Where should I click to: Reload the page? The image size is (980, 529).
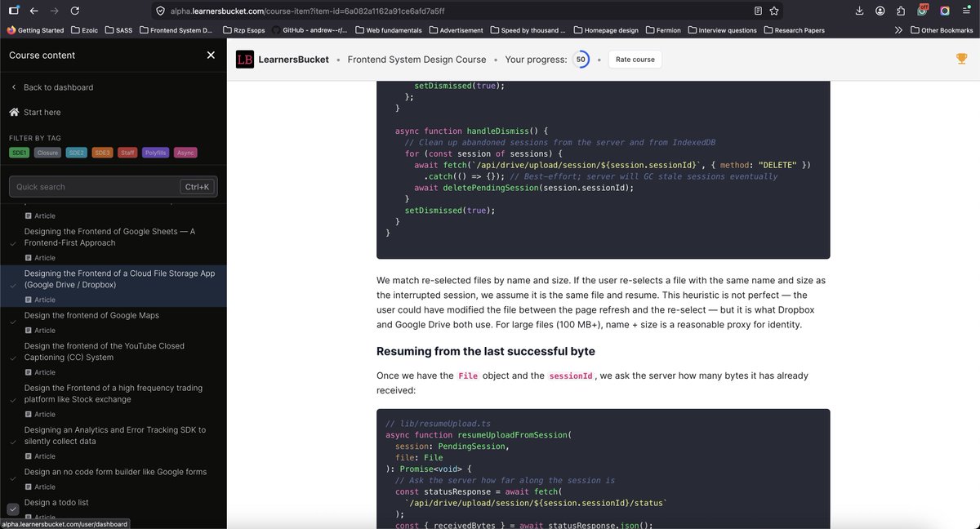[75, 11]
